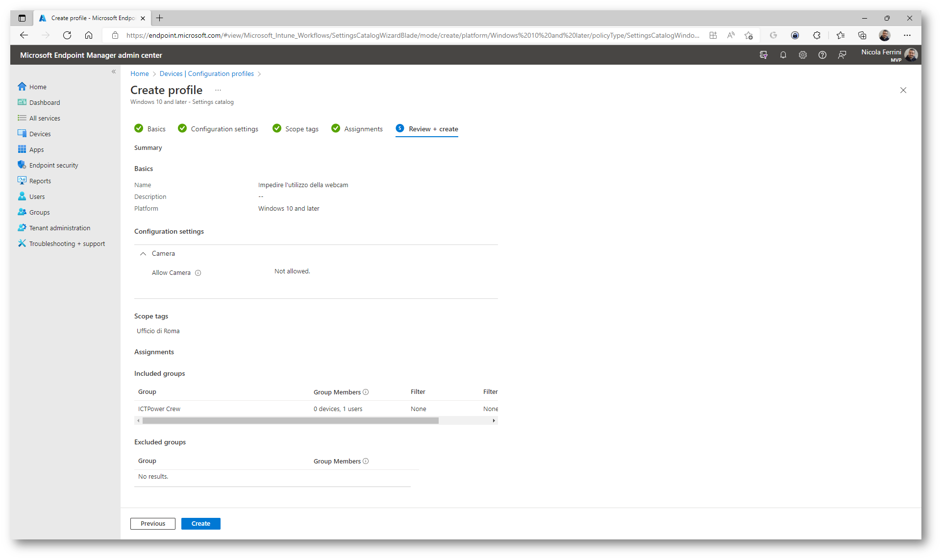942x560 pixels.
Task: Click the Devices | Configuration profiles breadcrumb
Action: pyautogui.click(x=207, y=73)
